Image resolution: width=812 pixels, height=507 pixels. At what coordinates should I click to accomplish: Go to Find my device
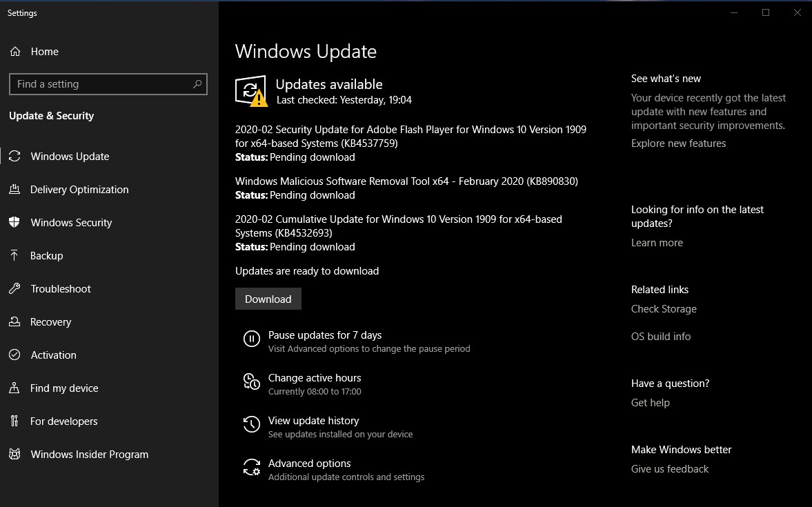coord(64,388)
